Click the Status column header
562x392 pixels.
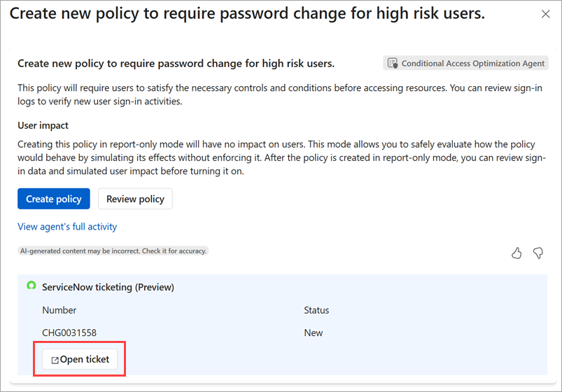click(x=316, y=310)
